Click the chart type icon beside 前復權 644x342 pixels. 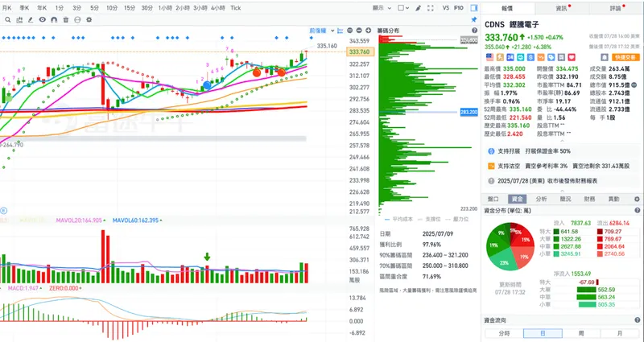pyautogui.click(x=340, y=31)
